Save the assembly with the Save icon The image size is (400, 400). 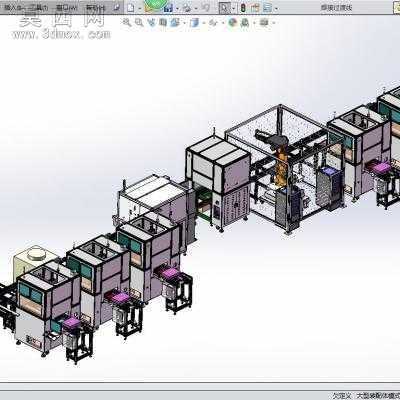point(169,8)
